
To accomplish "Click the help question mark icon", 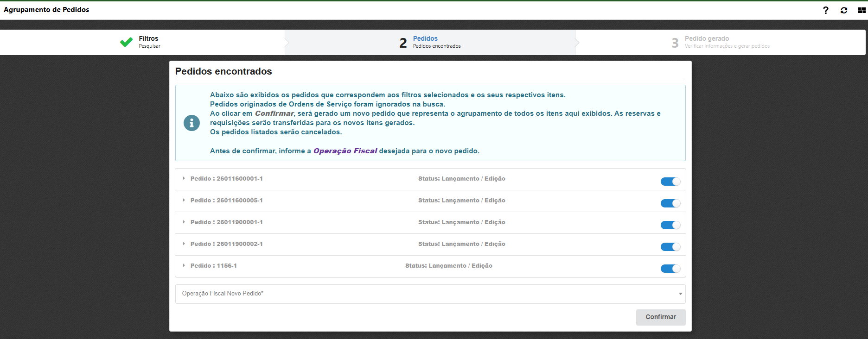I will [825, 10].
